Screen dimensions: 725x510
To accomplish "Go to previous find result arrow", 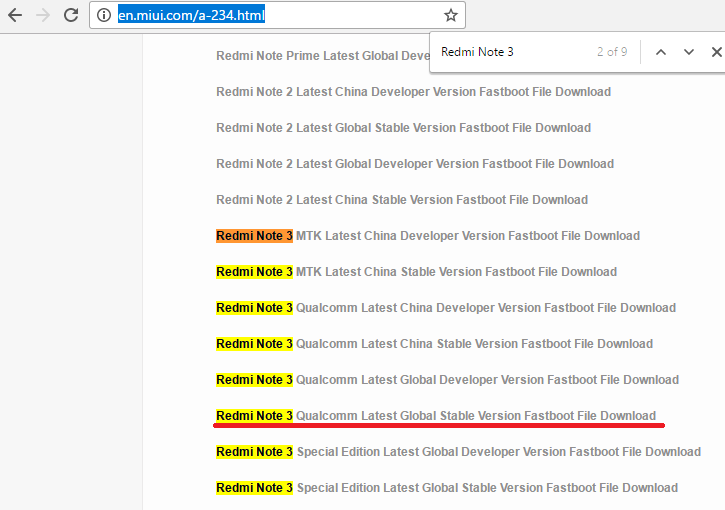I will tap(660, 52).
